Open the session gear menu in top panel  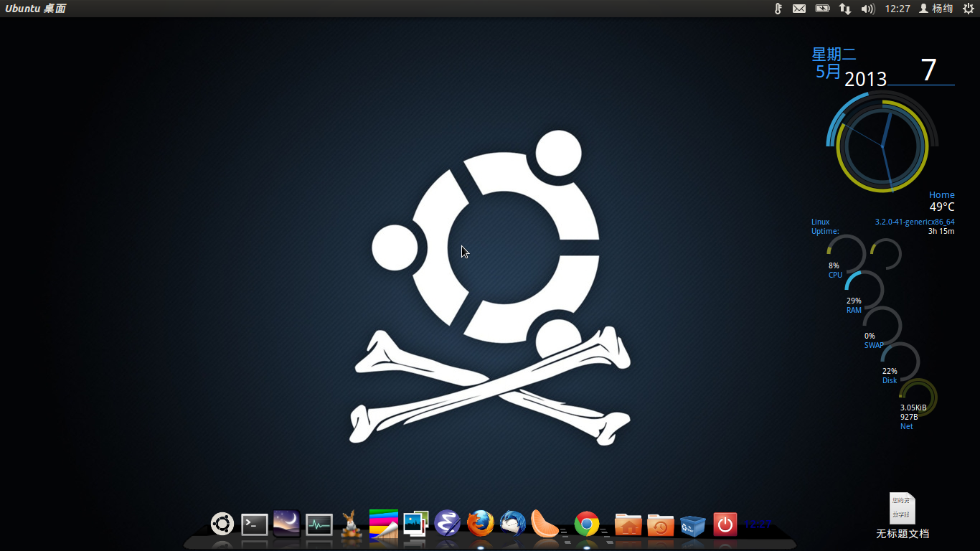(x=969, y=9)
